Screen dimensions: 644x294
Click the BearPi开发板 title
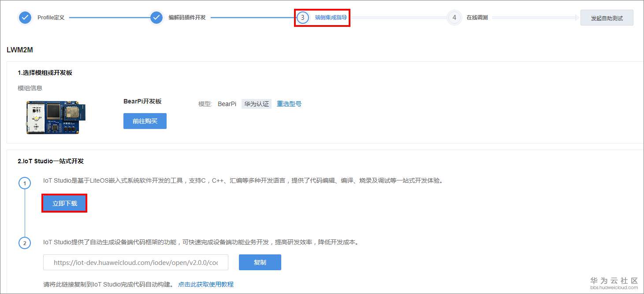(142, 101)
